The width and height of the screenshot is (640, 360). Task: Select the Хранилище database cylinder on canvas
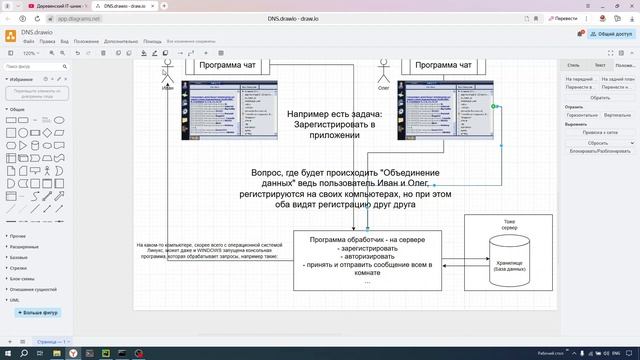pos(509,260)
